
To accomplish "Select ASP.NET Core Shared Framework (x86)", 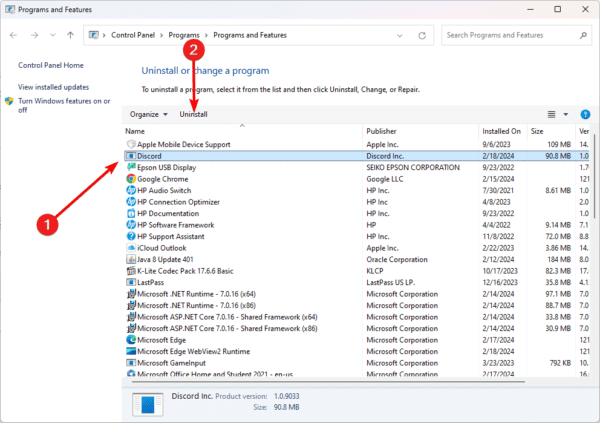I will [227, 328].
